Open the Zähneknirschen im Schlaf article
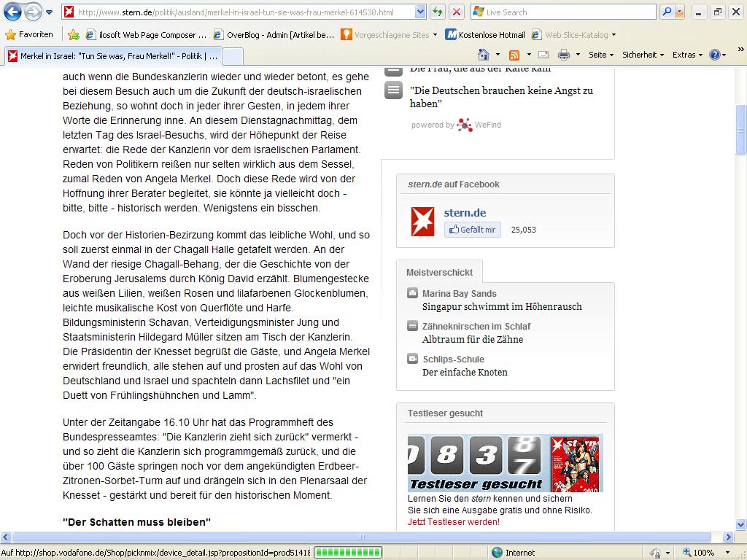This screenshot has width=747, height=560. click(476, 332)
